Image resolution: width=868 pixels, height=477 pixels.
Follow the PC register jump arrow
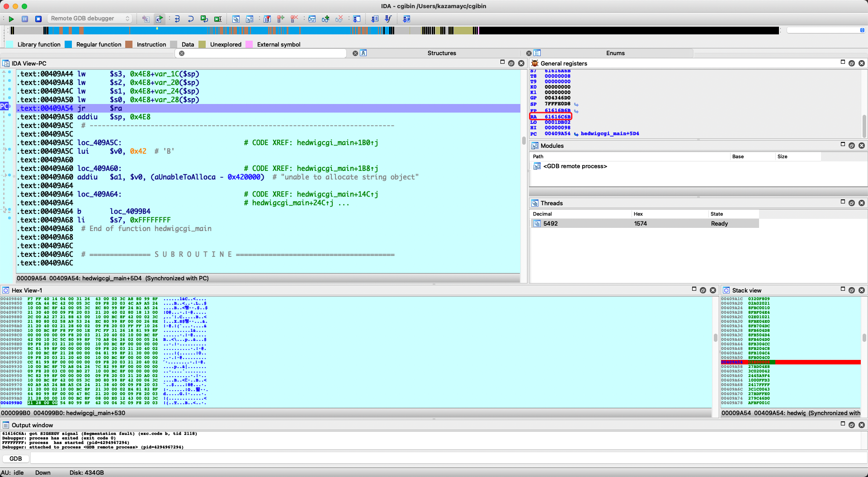[576, 134]
